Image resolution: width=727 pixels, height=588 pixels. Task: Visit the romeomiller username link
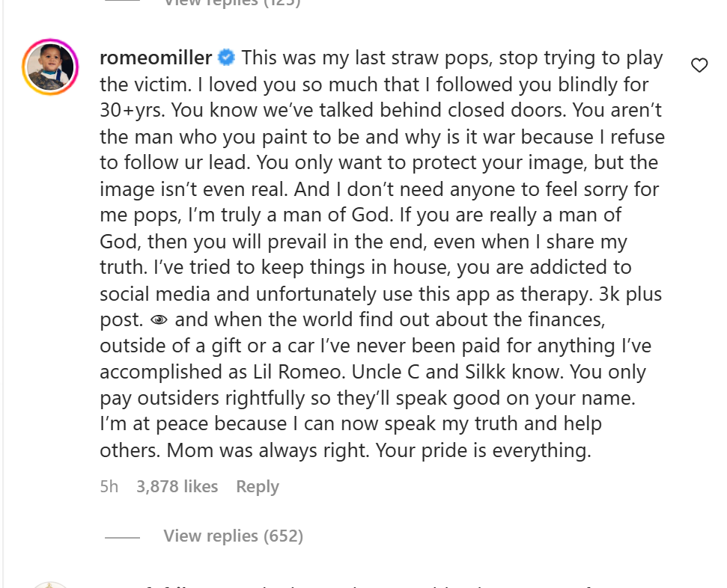pos(156,58)
